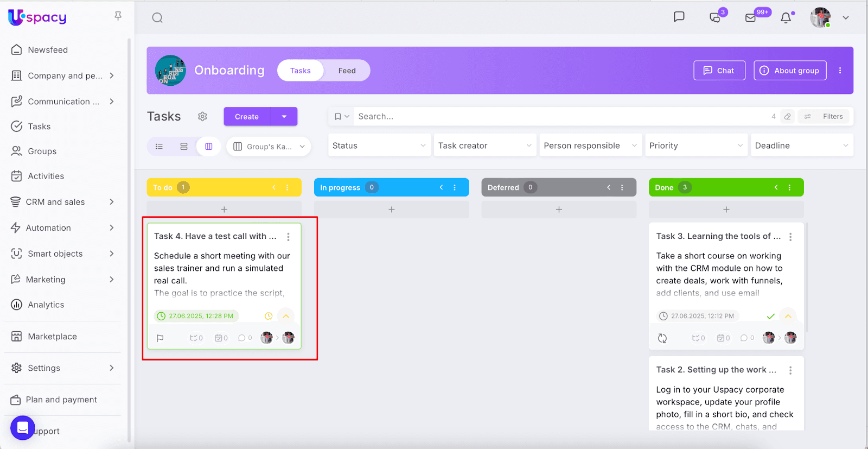Switch to Kanban board view
The height and width of the screenshot is (449, 868).
(209, 147)
